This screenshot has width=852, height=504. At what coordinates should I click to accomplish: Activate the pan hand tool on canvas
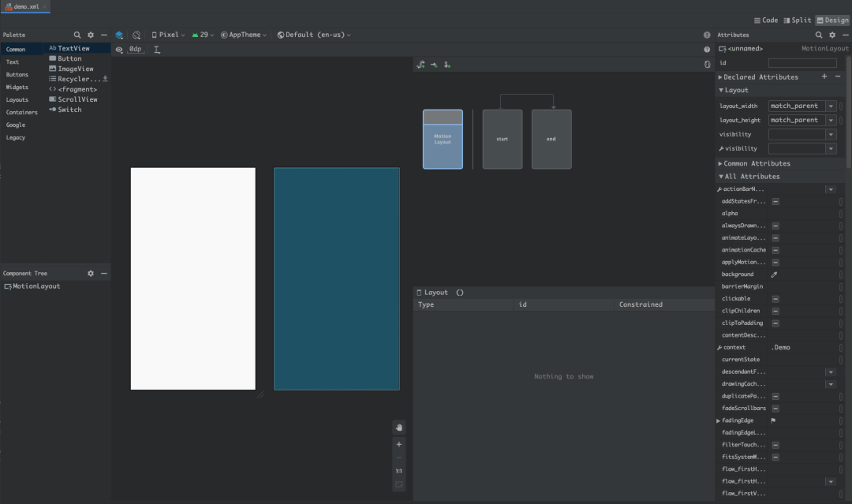click(x=399, y=427)
